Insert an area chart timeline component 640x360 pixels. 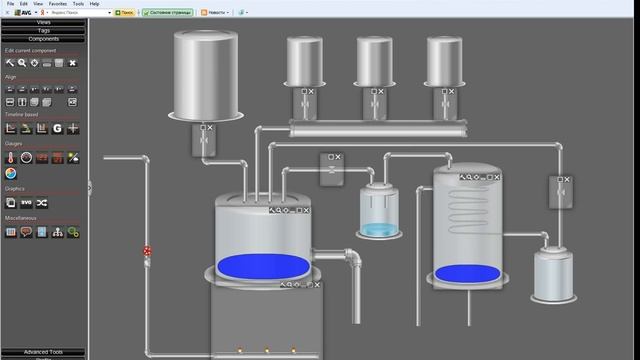tap(26, 129)
